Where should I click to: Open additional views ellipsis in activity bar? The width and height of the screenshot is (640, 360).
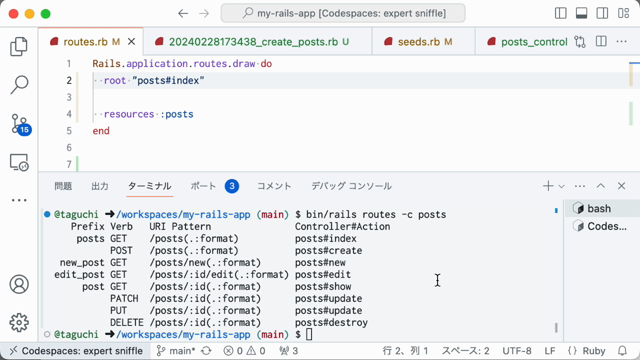click(19, 200)
